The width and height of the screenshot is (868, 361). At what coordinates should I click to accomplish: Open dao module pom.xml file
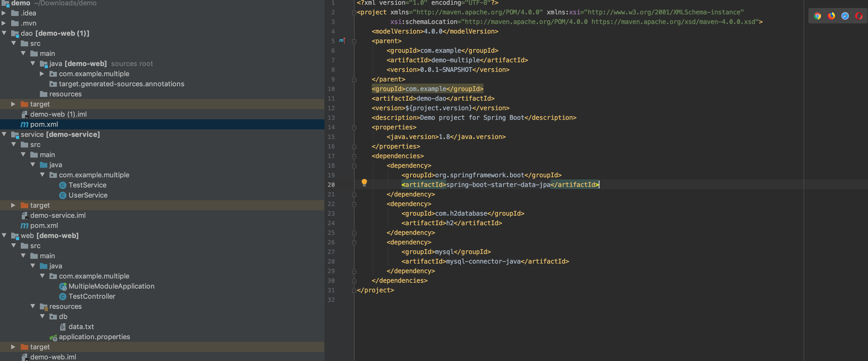coord(44,124)
